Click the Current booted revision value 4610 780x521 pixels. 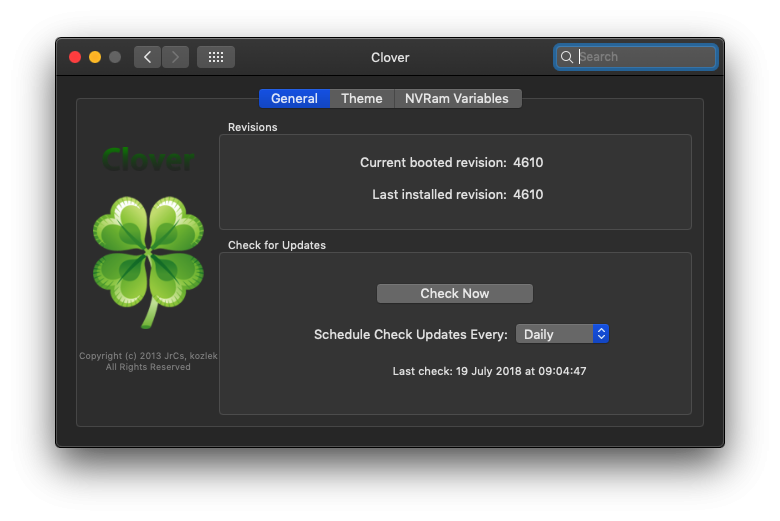coord(528,163)
